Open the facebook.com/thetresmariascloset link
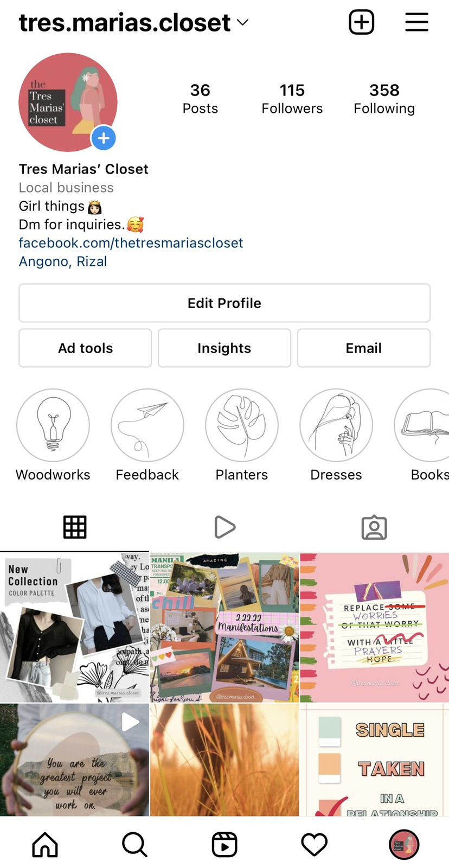The width and height of the screenshot is (449, 868). point(131,242)
